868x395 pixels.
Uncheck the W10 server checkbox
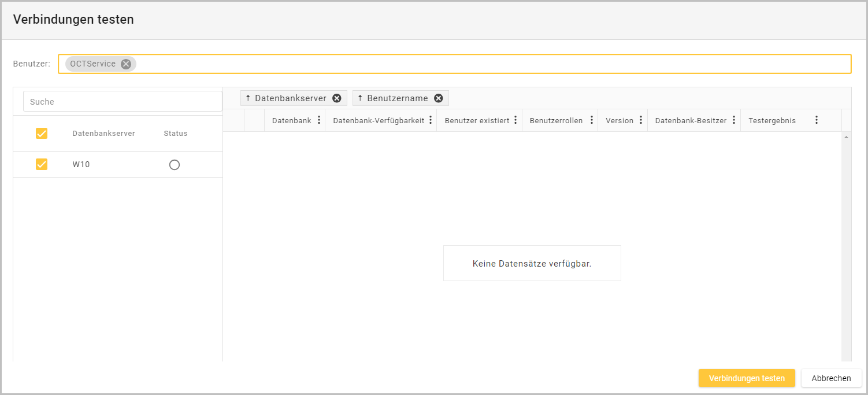pyautogui.click(x=42, y=164)
